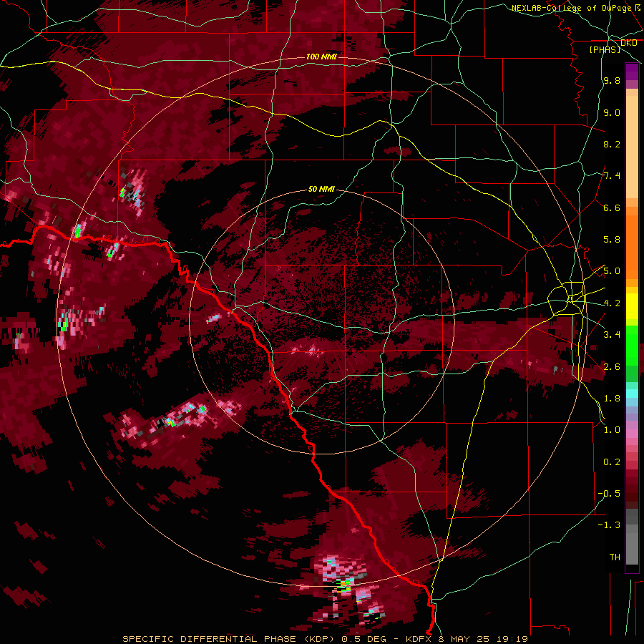Click the 100 NMI range ring label
644x644 pixels.
(x=321, y=57)
